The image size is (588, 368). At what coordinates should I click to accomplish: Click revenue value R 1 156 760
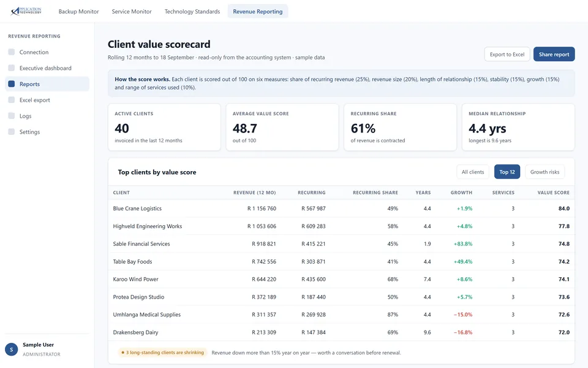[262, 209]
